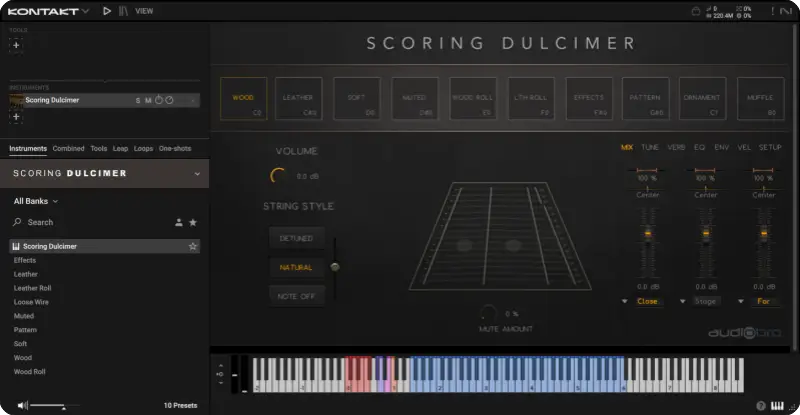
Task: Select the WOOD C0 articulation
Action: pyautogui.click(x=243, y=99)
